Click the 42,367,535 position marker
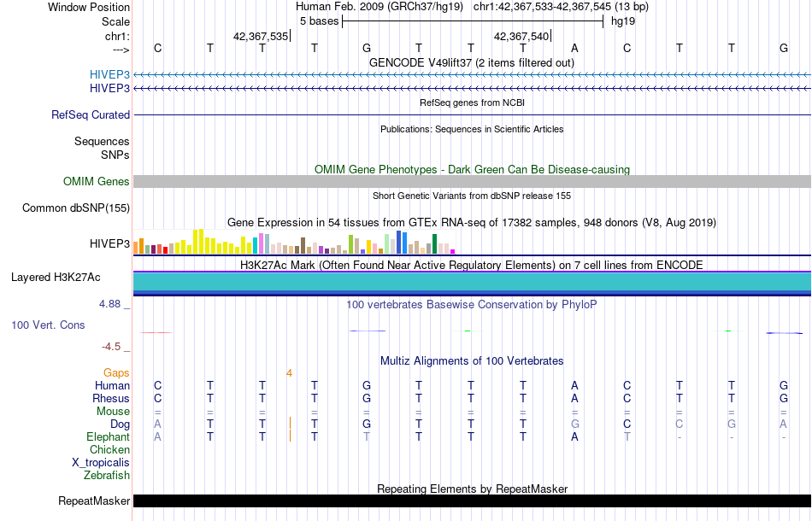This screenshot has height=521, width=812. (x=261, y=36)
